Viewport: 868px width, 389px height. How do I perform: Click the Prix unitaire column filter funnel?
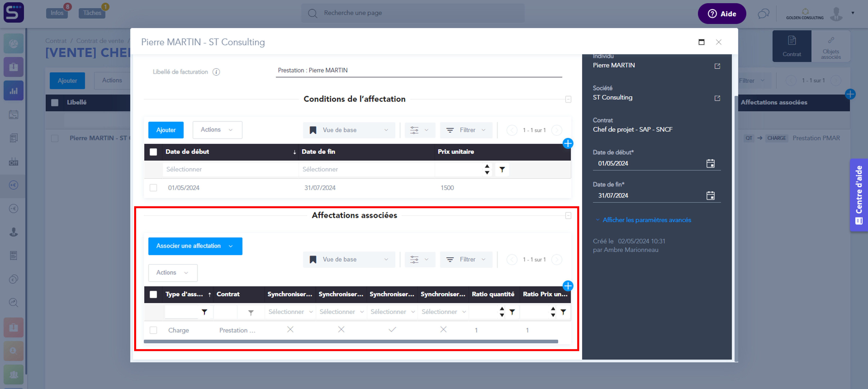502,170
